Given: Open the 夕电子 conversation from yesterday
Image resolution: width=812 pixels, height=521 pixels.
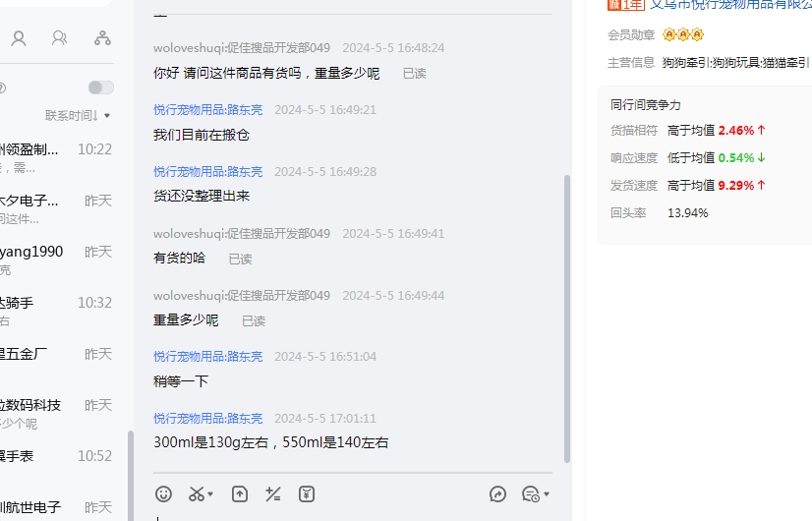Looking at the screenshot, I should [x=56, y=209].
